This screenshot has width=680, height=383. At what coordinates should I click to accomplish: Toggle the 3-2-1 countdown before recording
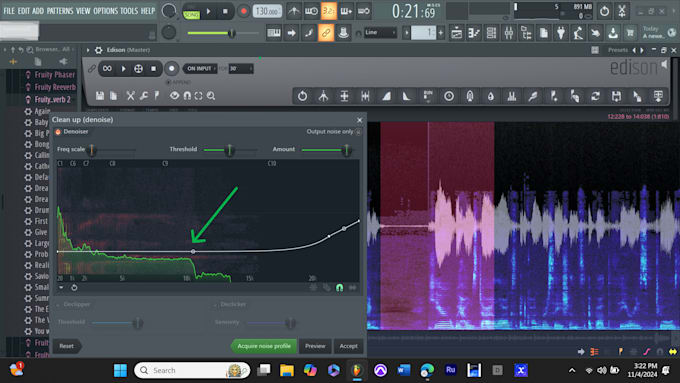[x=329, y=11]
